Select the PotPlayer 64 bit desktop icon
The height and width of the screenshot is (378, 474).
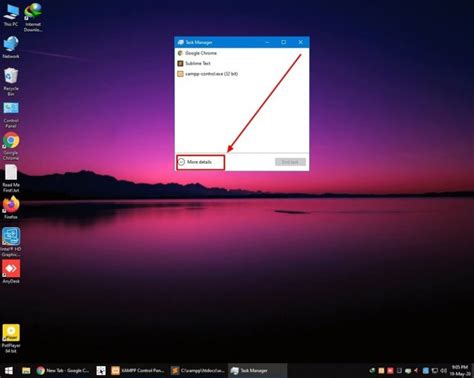[x=11, y=338]
